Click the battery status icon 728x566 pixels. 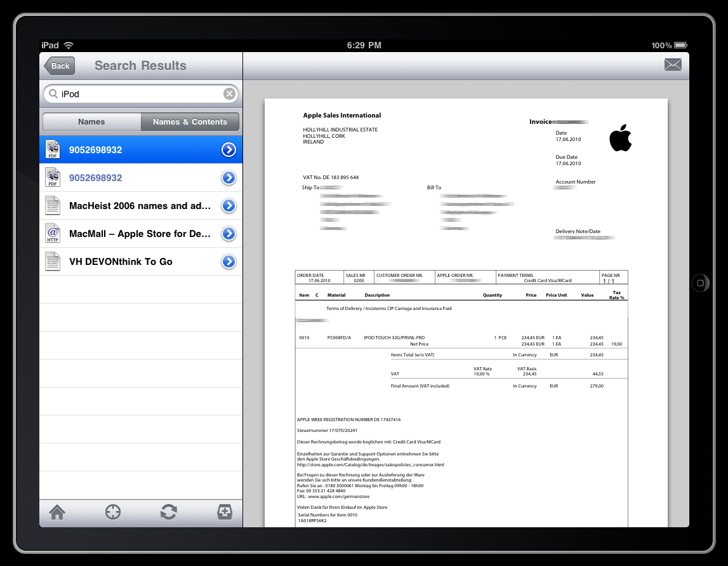pos(680,45)
